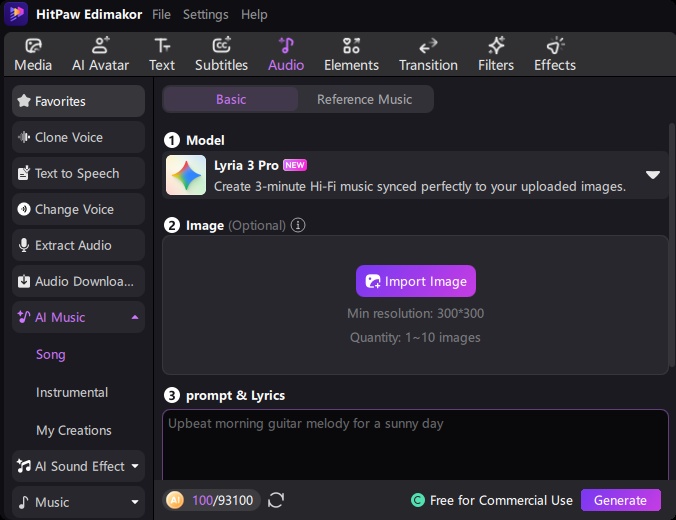Open the Effects tool

[555, 55]
